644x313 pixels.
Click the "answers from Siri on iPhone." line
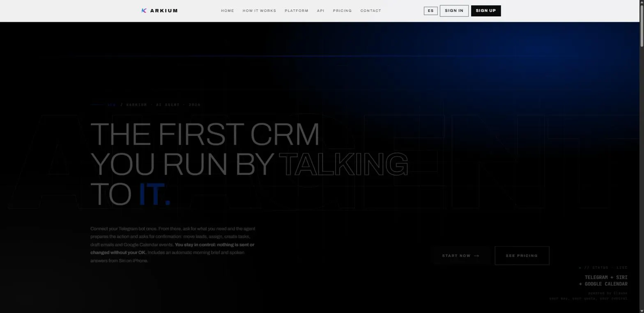(119, 260)
